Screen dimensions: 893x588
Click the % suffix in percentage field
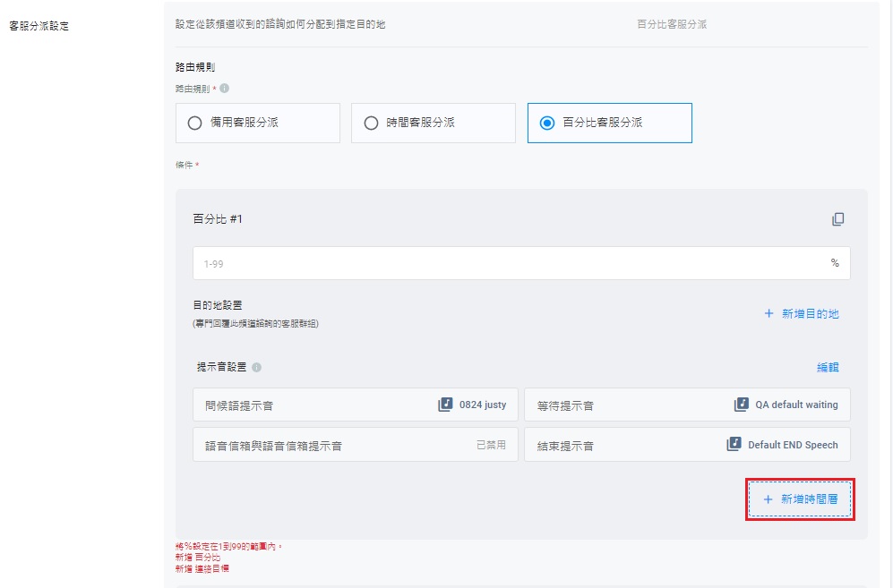click(835, 262)
